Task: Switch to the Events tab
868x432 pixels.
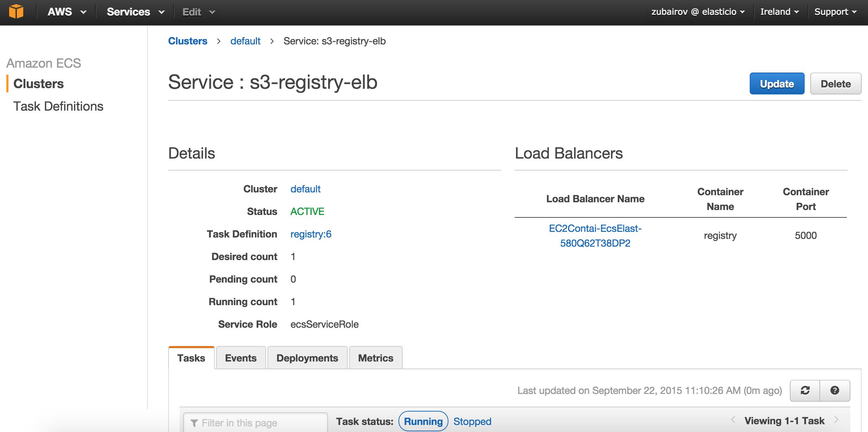Action: [x=241, y=358]
